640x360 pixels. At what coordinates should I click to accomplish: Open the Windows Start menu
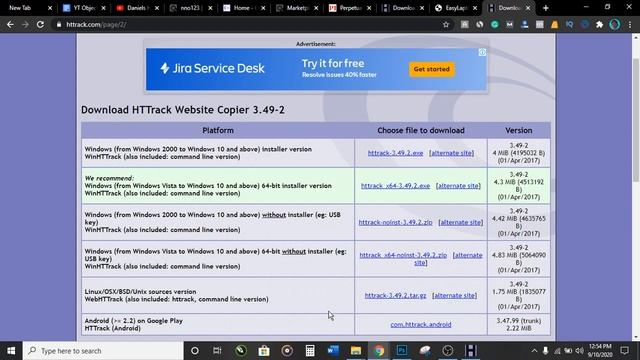[x=11, y=351]
